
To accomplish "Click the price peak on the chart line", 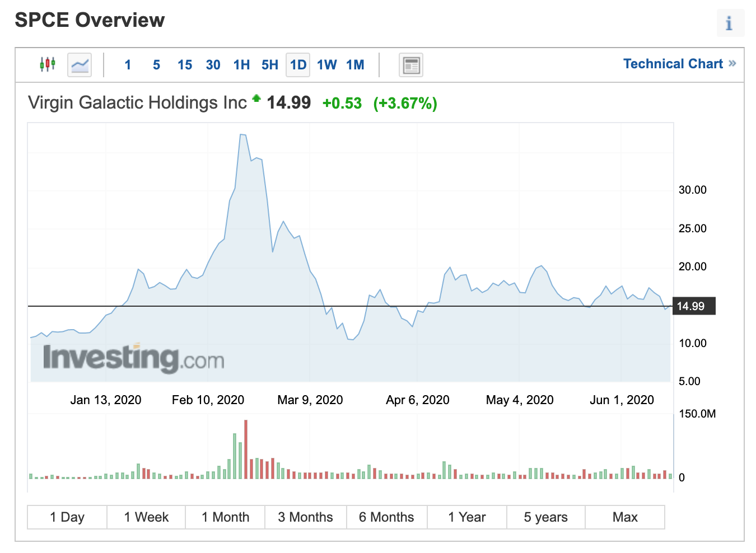I will 242,134.
